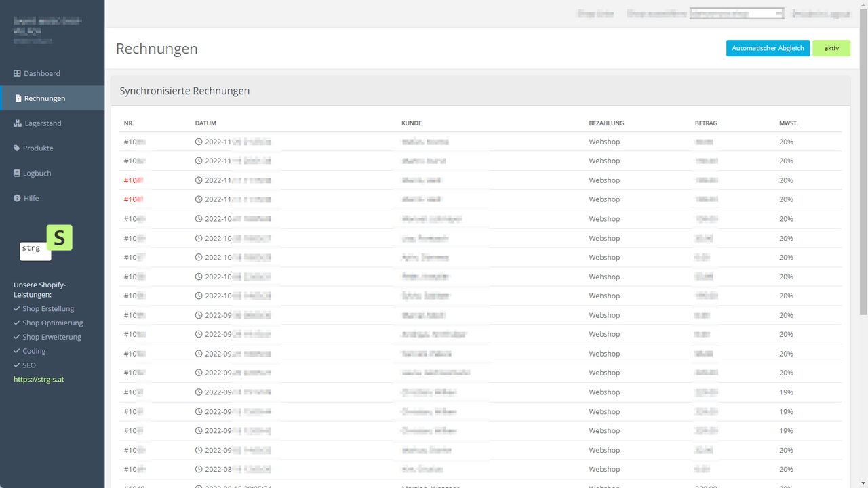Click the BEZAHLUNG column header

click(x=606, y=123)
